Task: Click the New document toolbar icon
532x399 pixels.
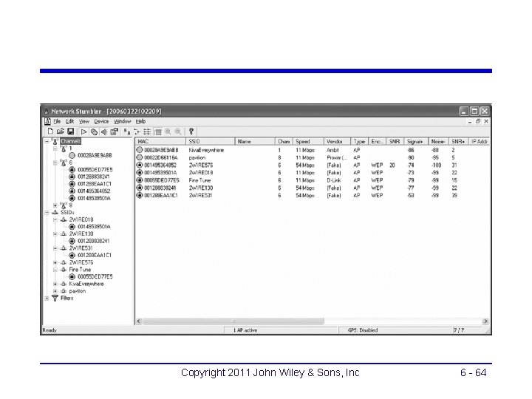Action: click(50, 132)
